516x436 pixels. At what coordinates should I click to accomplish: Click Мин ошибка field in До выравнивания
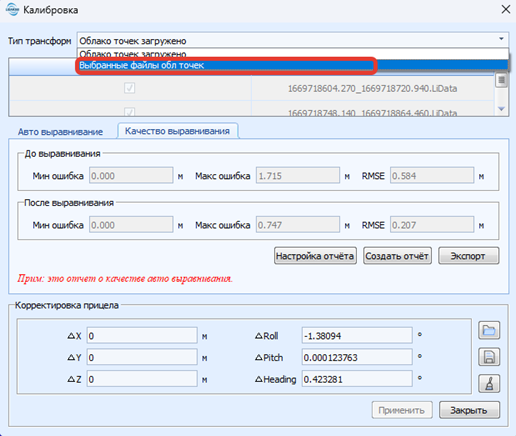131,176
